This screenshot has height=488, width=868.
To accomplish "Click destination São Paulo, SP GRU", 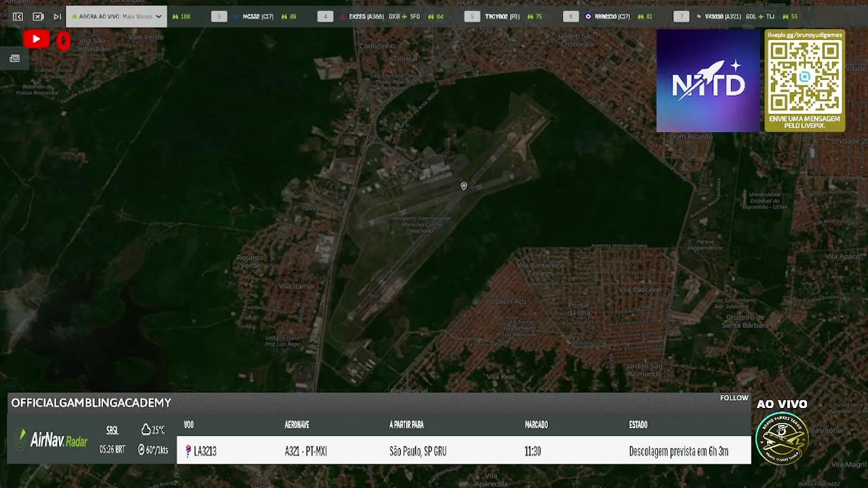I will 418,451.
